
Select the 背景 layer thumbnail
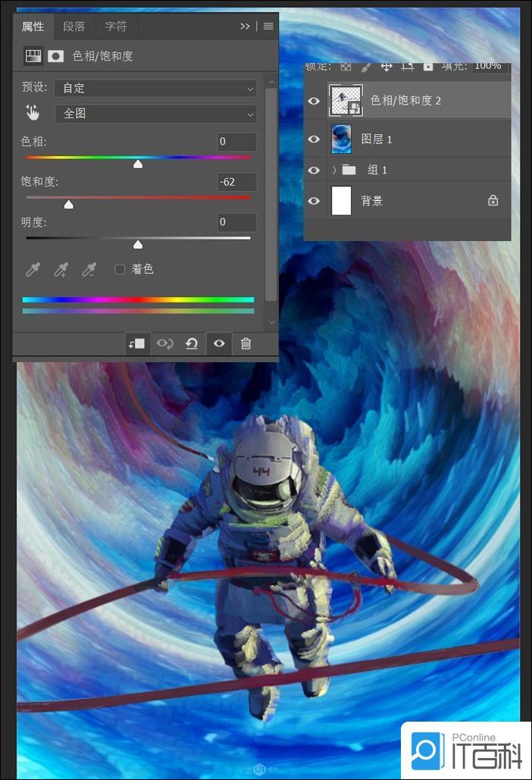(341, 201)
